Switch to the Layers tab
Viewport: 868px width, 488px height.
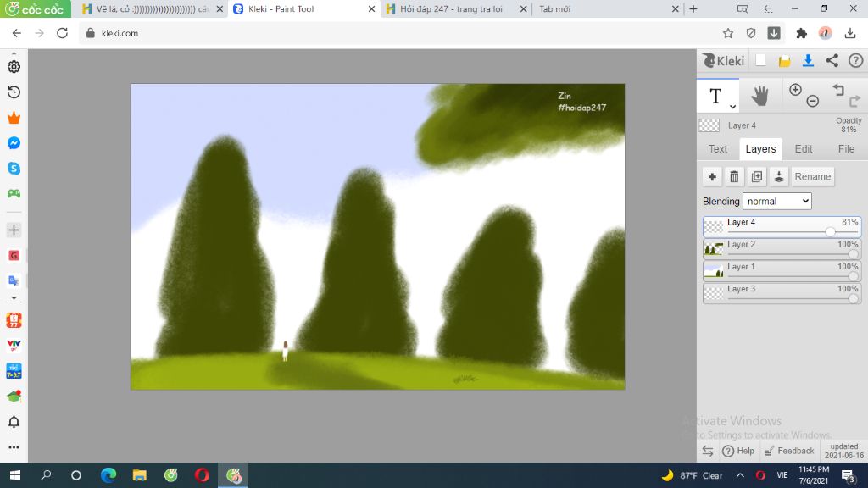pos(760,149)
